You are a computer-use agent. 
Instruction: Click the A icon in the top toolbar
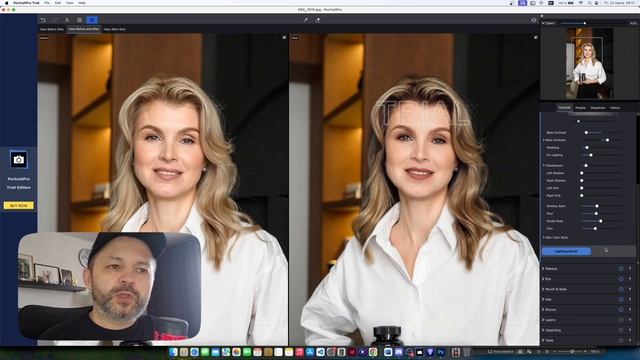(67, 20)
